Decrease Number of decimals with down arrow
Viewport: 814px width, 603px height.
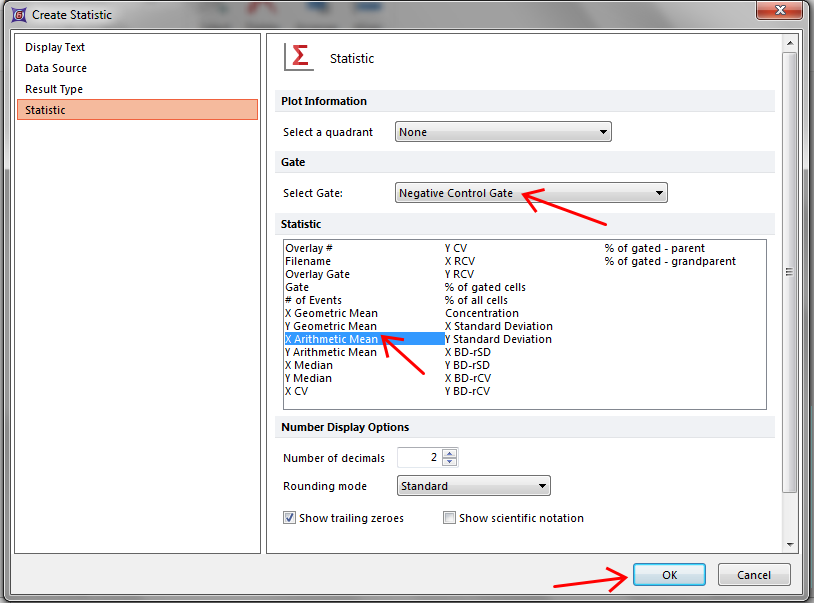(x=450, y=462)
